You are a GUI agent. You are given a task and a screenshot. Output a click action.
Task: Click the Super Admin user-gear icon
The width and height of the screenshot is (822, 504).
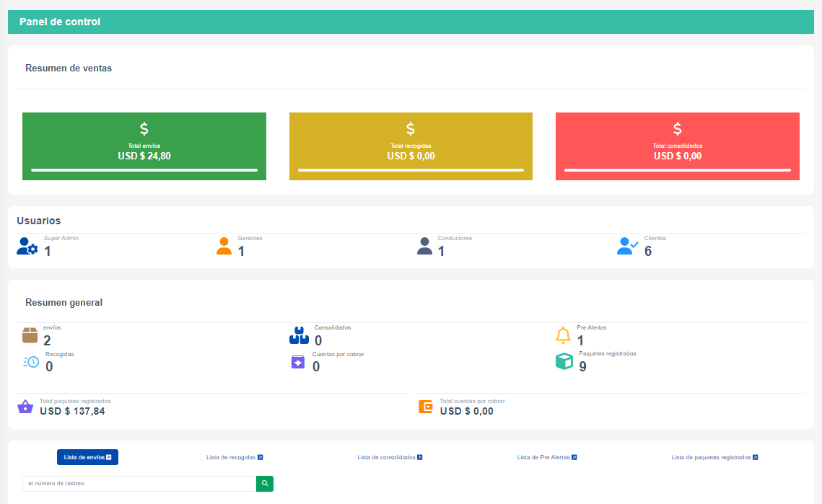pos(27,247)
